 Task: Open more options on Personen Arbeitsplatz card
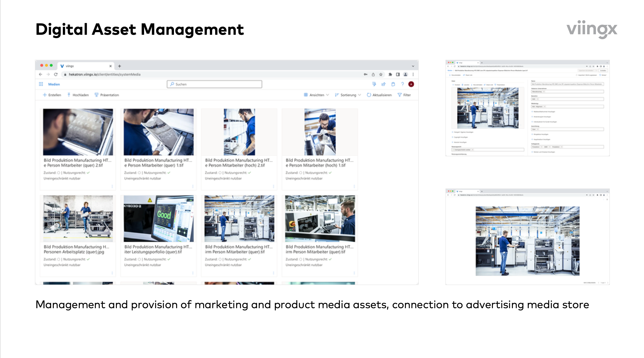112,273
